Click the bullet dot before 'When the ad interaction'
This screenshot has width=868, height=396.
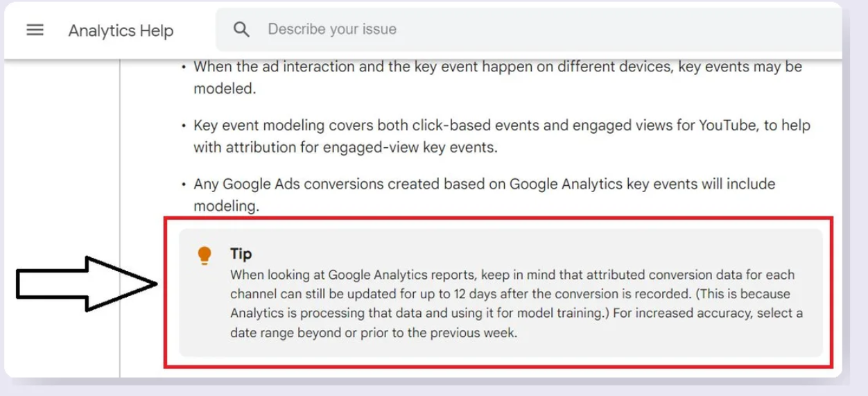184,68
